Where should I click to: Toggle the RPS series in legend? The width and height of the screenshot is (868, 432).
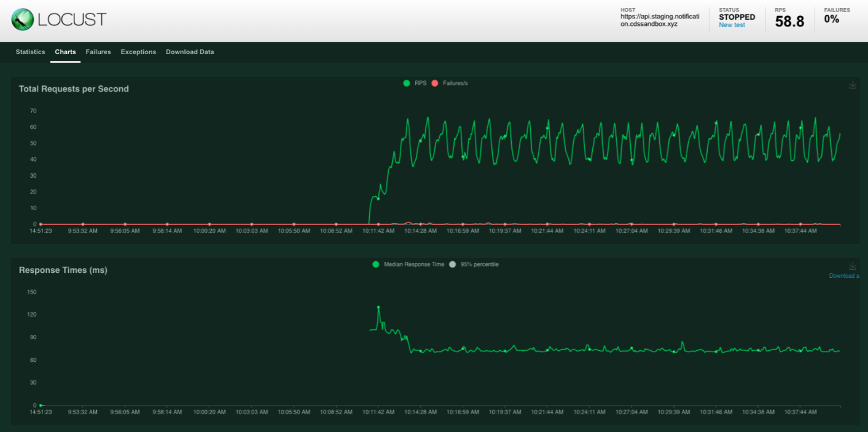click(x=415, y=83)
